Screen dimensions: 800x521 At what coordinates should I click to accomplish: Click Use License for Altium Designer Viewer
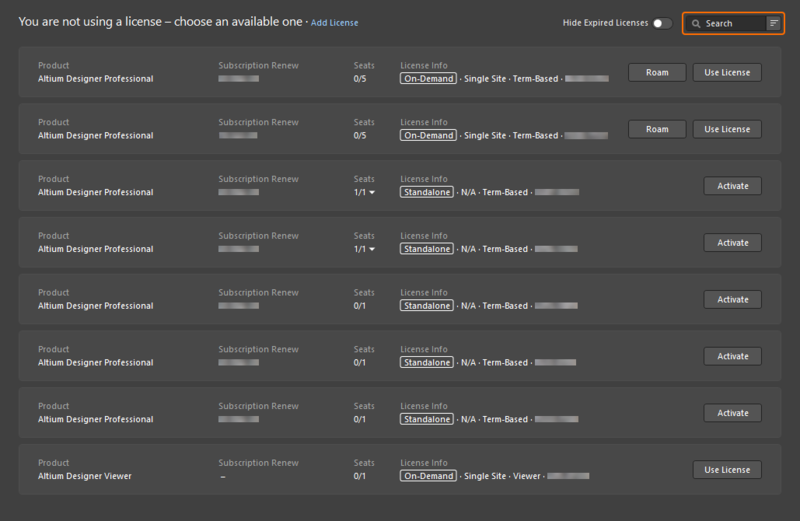(x=727, y=469)
